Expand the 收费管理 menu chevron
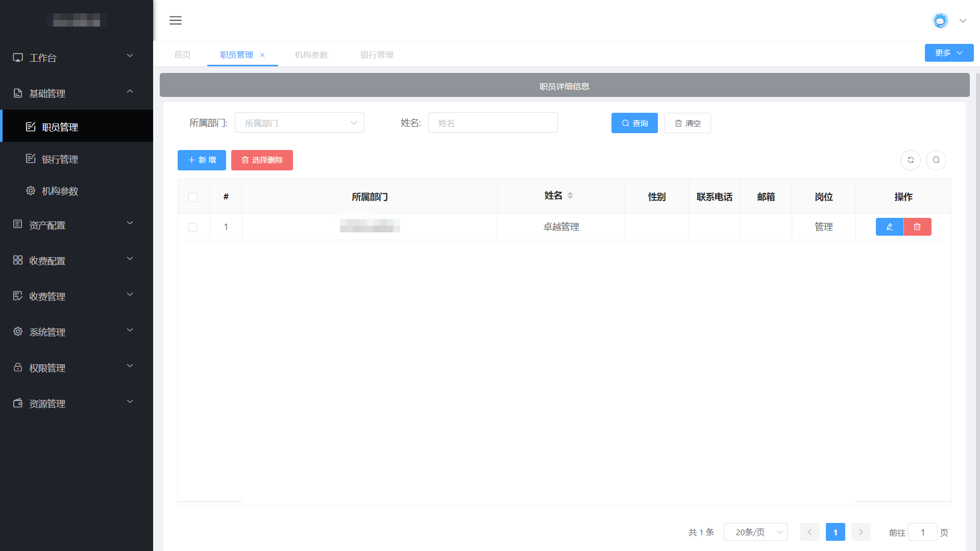Screen dimensions: 980x551 click(x=130, y=294)
